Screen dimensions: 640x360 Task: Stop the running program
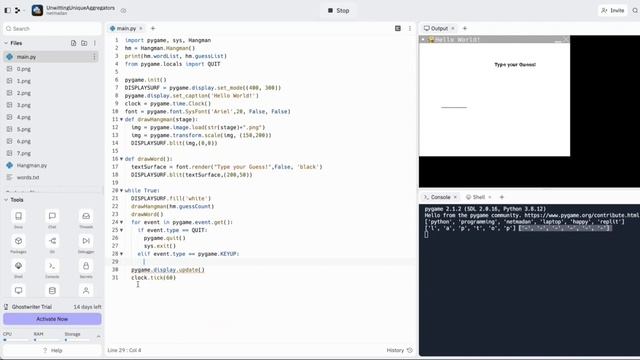point(338,11)
